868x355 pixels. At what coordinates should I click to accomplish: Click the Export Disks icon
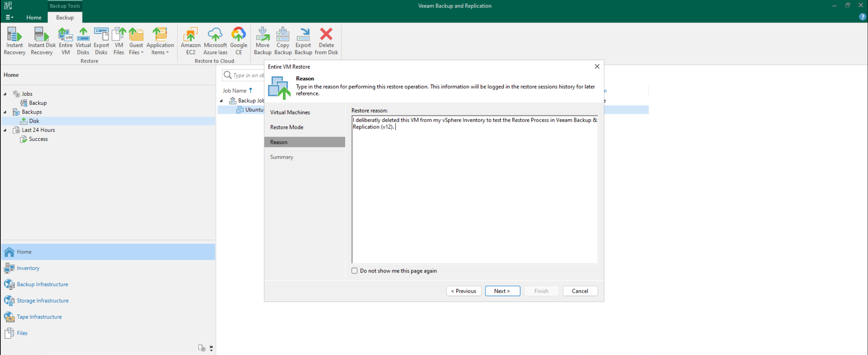pyautogui.click(x=101, y=41)
